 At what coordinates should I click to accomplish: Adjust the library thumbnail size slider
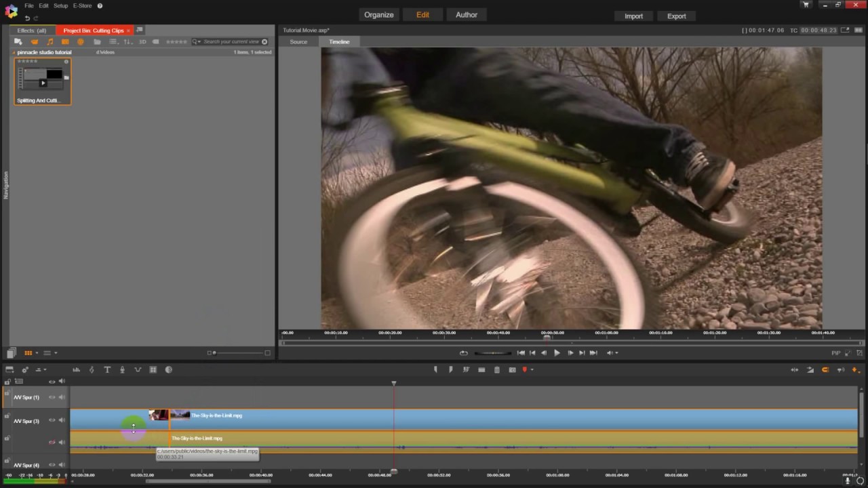[x=239, y=352]
